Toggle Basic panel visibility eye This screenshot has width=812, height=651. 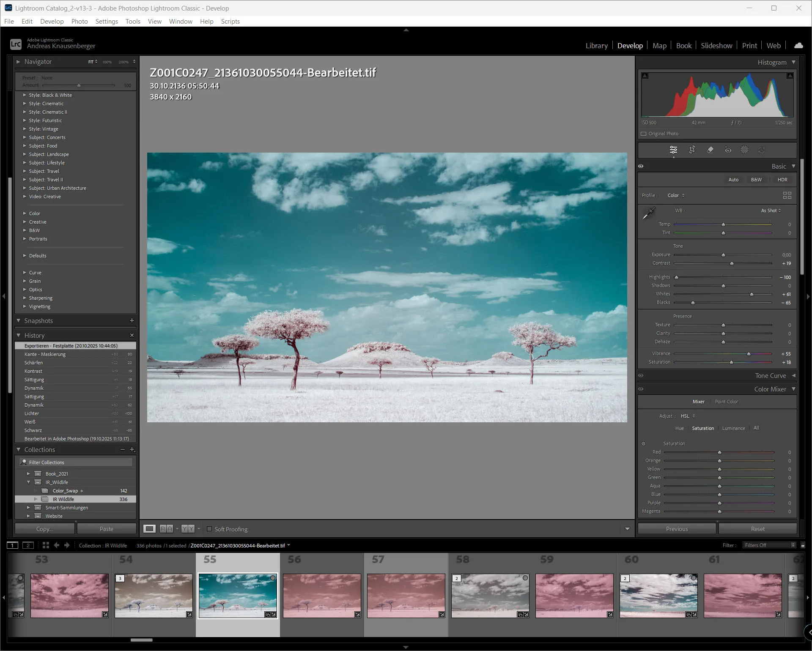coord(641,166)
